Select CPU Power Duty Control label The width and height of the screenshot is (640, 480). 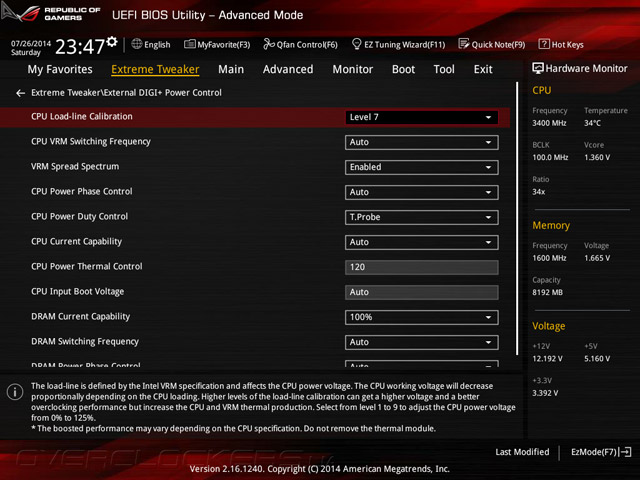point(80,217)
